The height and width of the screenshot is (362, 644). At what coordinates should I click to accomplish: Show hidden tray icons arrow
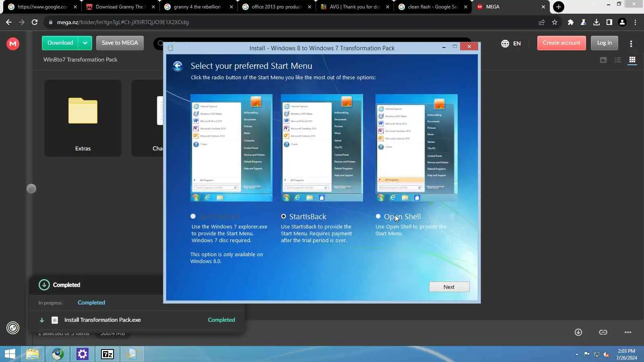click(577, 354)
